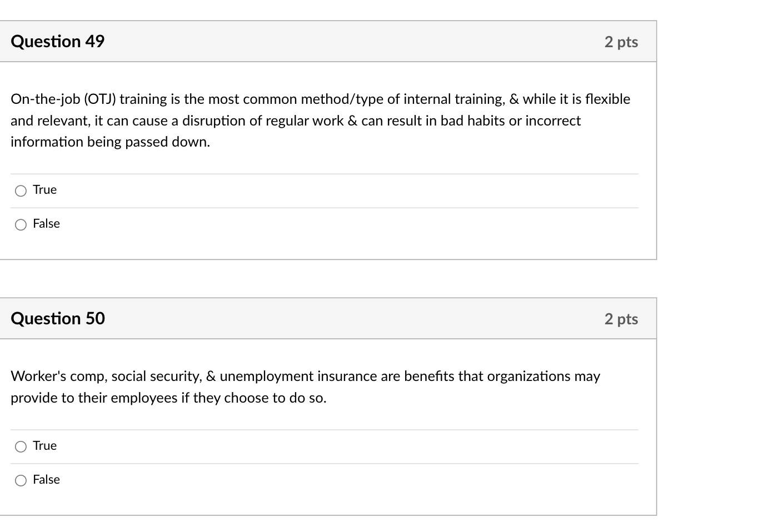Click the True label text under Question 49

click(x=44, y=189)
